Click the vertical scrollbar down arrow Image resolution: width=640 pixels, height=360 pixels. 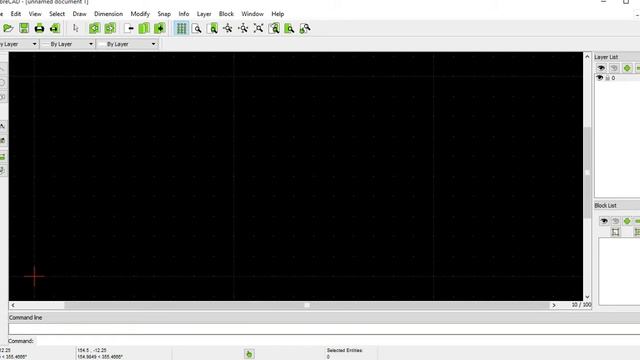pos(587,297)
